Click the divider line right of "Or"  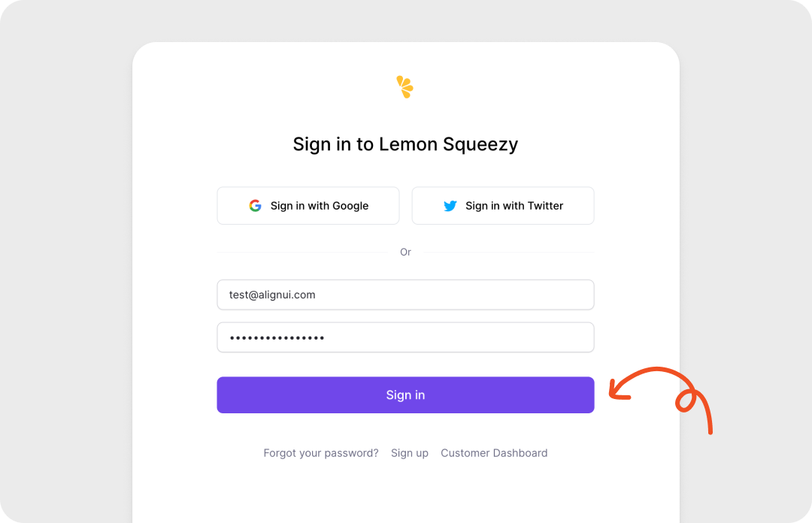pos(510,252)
